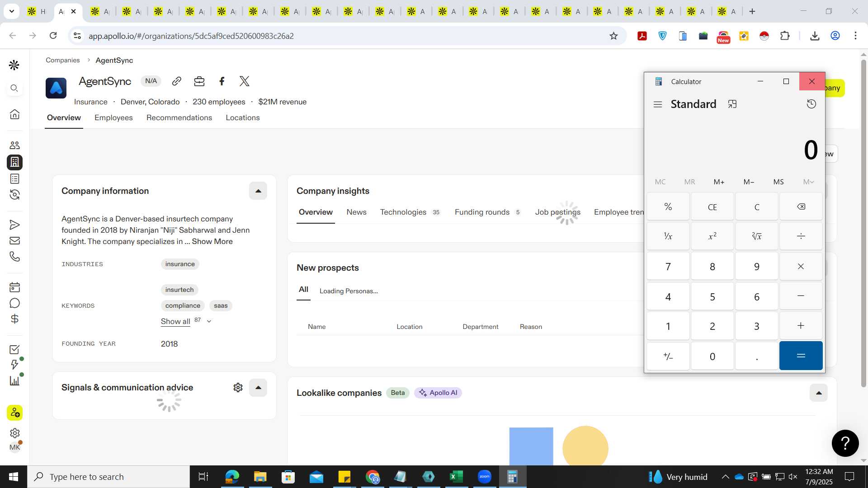The image size is (868, 488).
Task: Click the insurtech keyword tag
Action: pos(179,290)
